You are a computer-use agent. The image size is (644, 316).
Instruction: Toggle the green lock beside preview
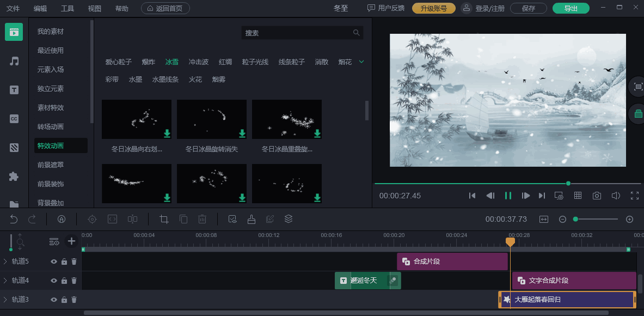pos(638,114)
